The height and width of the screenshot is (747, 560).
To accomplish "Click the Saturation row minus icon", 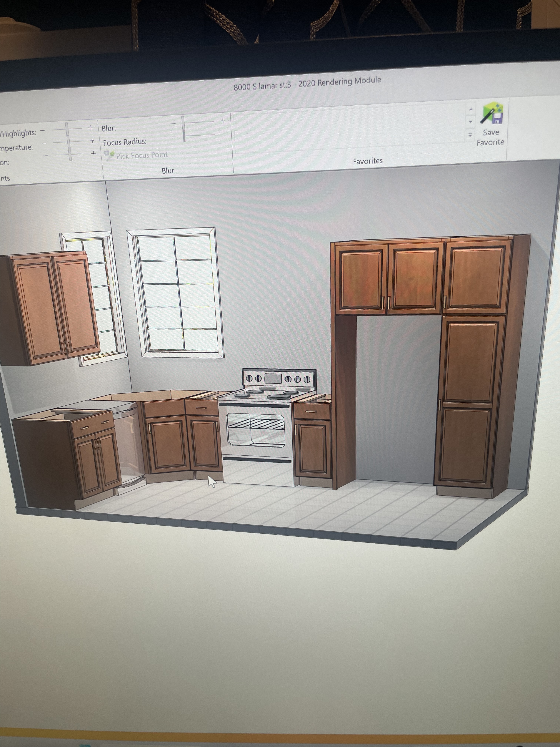I will 46,156.
